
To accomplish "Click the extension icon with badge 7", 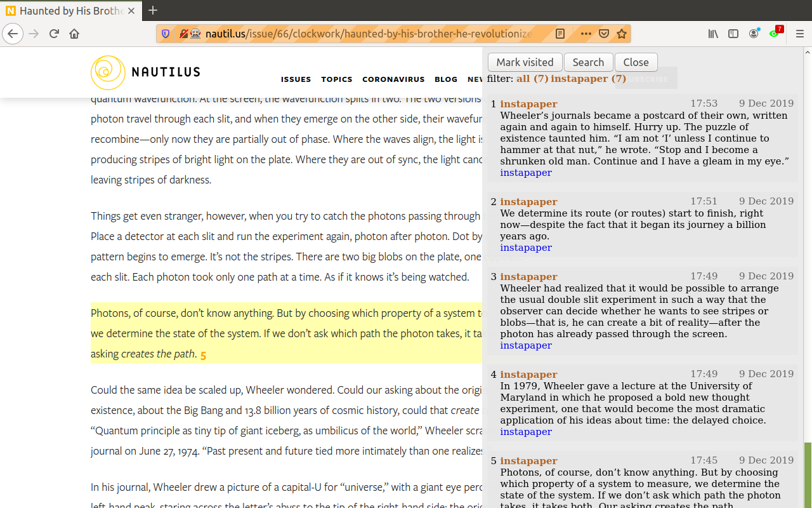I will click(x=775, y=33).
